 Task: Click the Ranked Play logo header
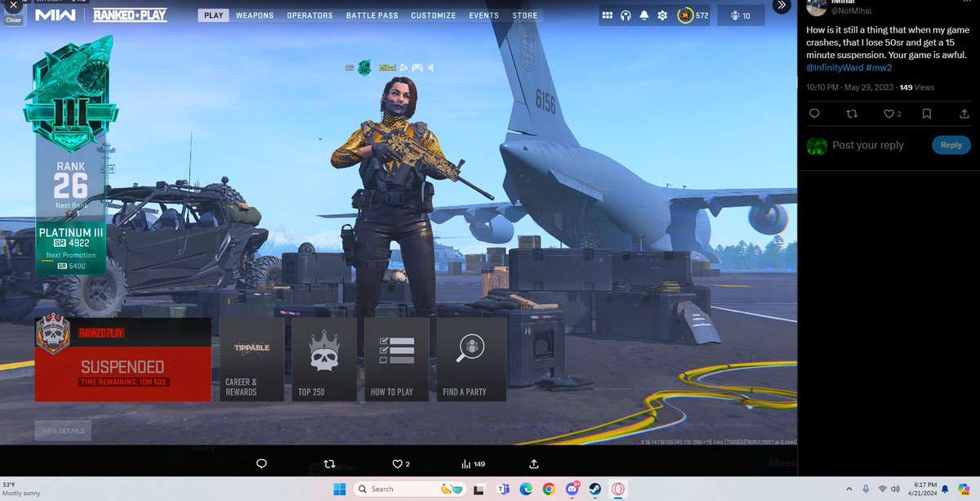(x=131, y=16)
